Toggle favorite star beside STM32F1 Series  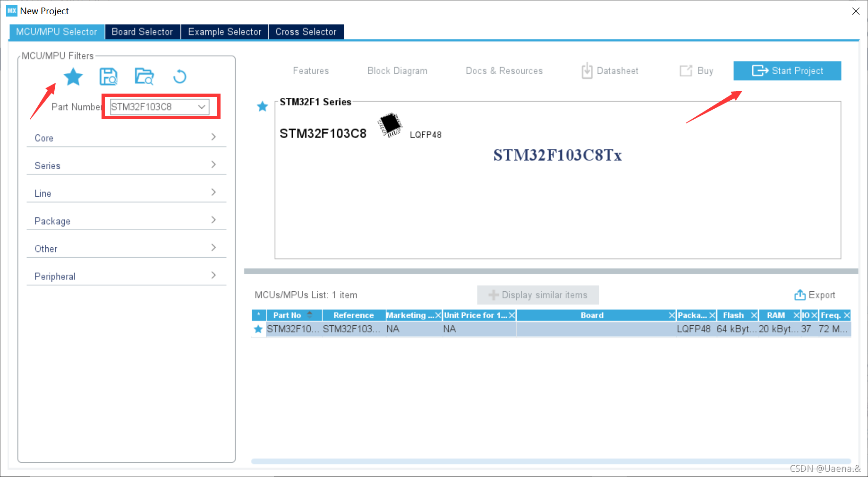263,106
